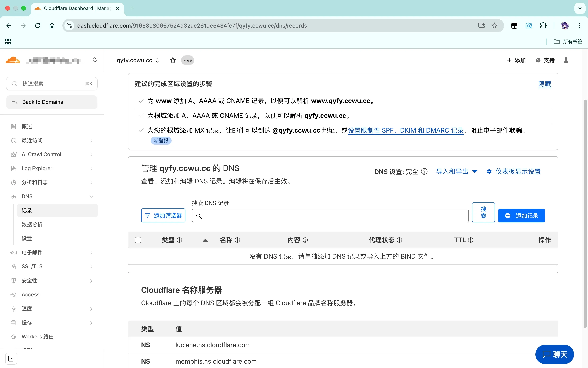Go to 概述 in the sidebar
This screenshot has height=368, width=588.
click(27, 126)
